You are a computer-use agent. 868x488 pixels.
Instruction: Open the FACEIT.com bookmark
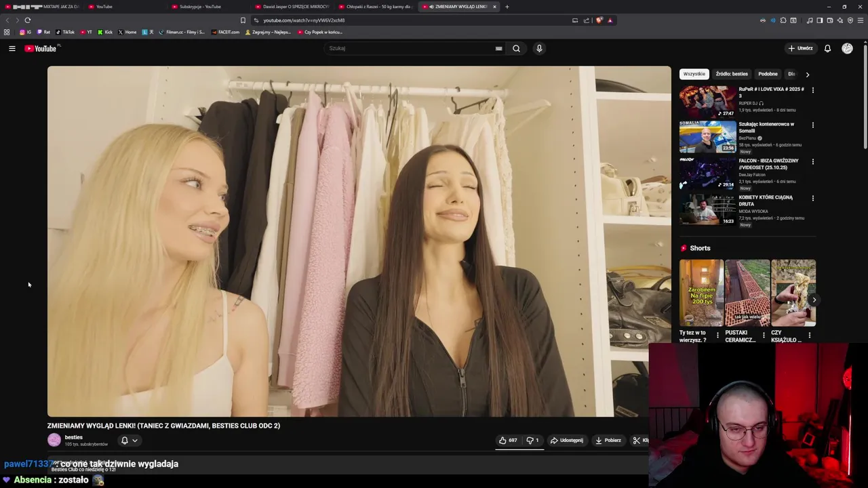click(x=225, y=32)
